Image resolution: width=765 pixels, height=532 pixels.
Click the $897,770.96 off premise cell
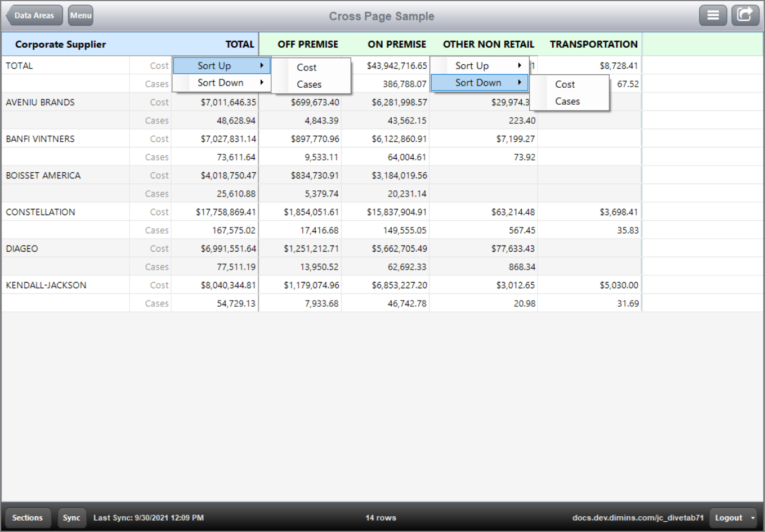click(315, 139)
